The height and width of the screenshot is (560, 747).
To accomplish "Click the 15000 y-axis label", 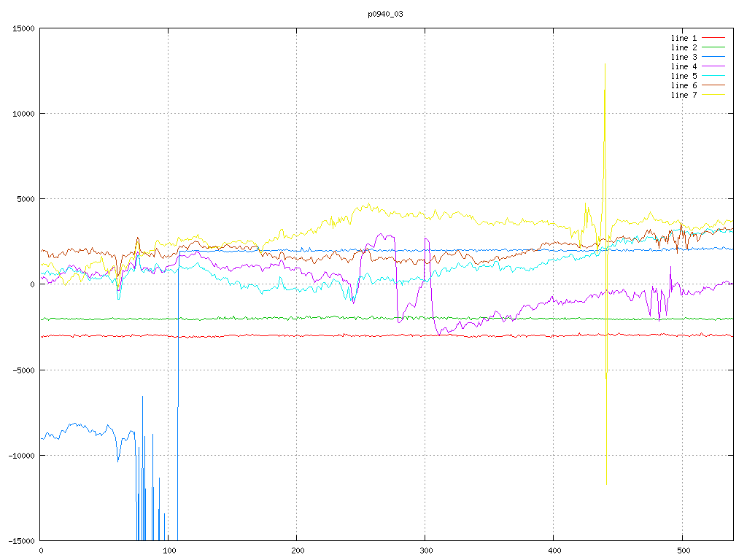I will (x=23, y=28).
